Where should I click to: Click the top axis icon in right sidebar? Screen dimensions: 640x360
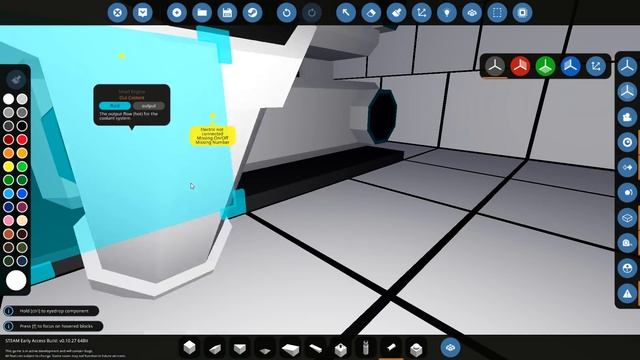click(627, 66)
